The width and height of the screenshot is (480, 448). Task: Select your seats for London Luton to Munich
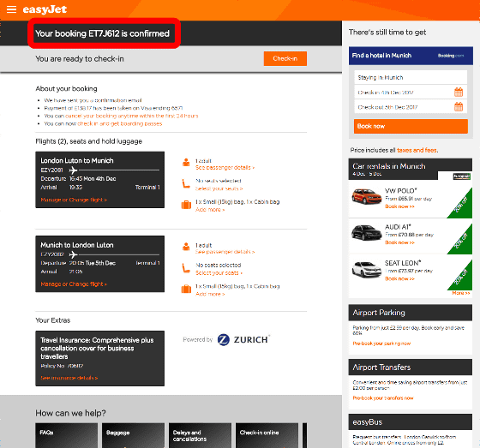(x=219, y=188)
